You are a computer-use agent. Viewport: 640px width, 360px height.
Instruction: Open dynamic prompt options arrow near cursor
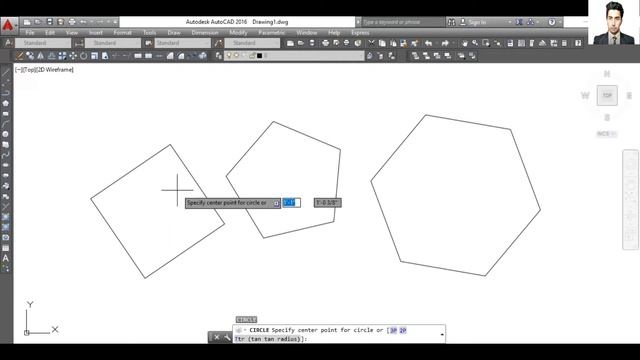[x=276, y=203]
